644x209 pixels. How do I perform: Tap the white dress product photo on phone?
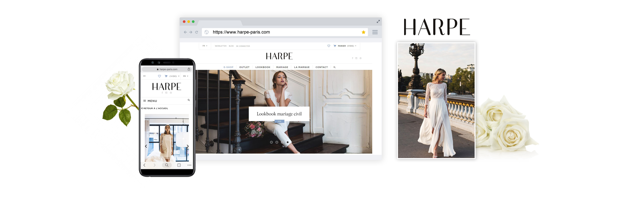click(x=167, y=138)
